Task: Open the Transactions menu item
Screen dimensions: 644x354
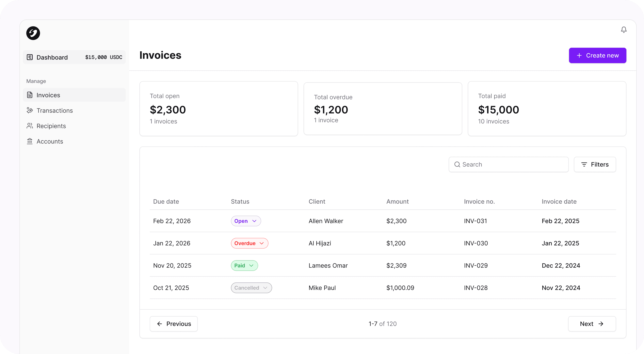Action: 54,111
